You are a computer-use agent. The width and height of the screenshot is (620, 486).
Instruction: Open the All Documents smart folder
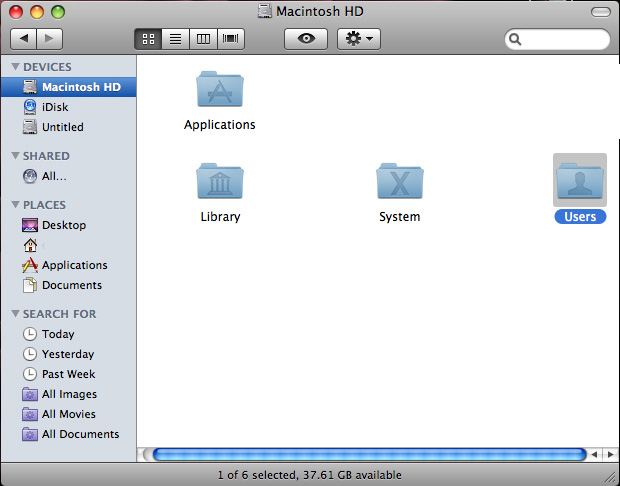(68, 434)
